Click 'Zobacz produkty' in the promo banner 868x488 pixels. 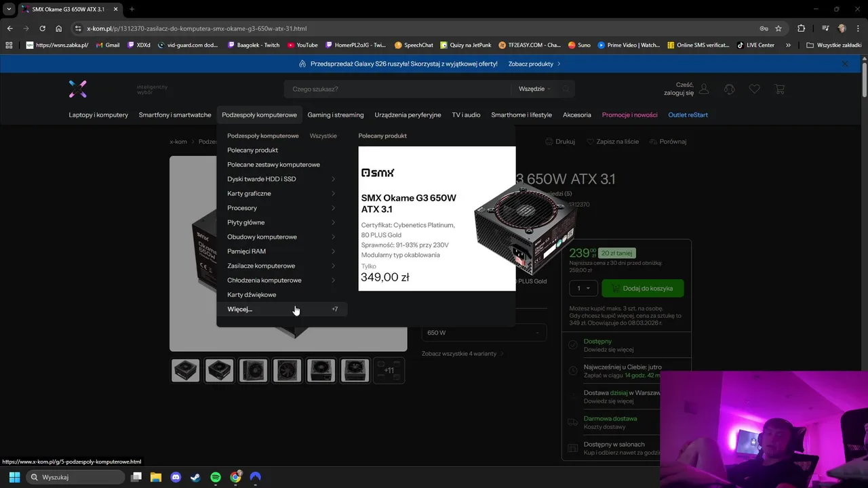534,64
